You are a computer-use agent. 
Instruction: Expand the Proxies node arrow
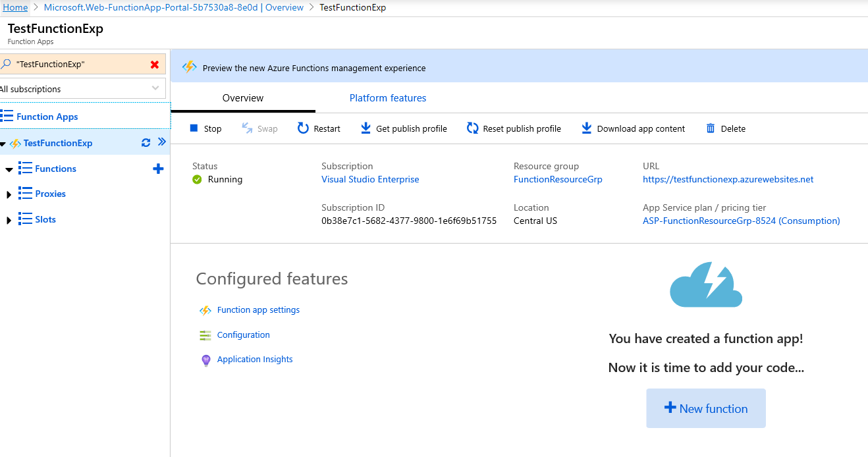[x=9, y=195]
